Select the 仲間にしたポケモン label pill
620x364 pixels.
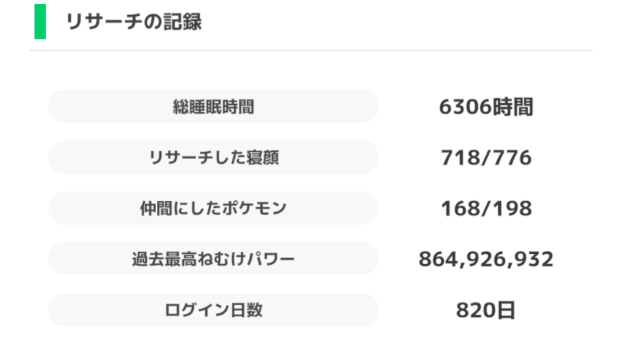pos(213,209)
